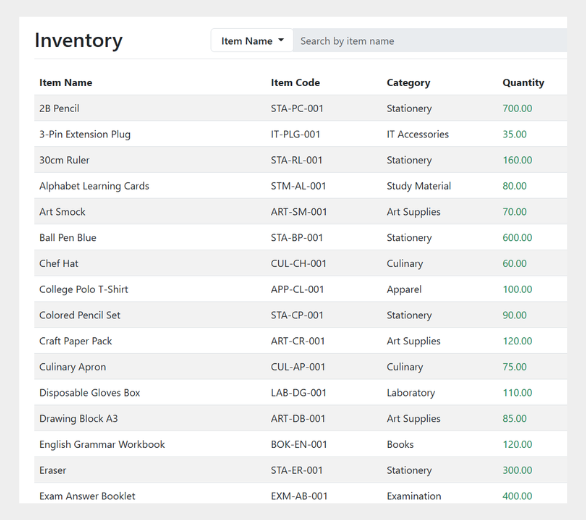Click item code STA-PC-001
This screenshot has height=520, width=586.
(x=297, y=108)
